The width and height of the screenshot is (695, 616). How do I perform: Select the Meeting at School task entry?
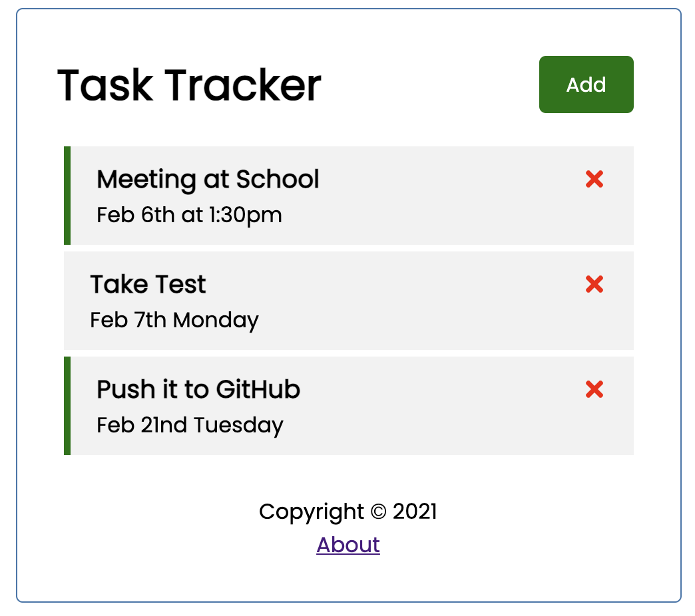pyautogui.click(x=208, y=179)
